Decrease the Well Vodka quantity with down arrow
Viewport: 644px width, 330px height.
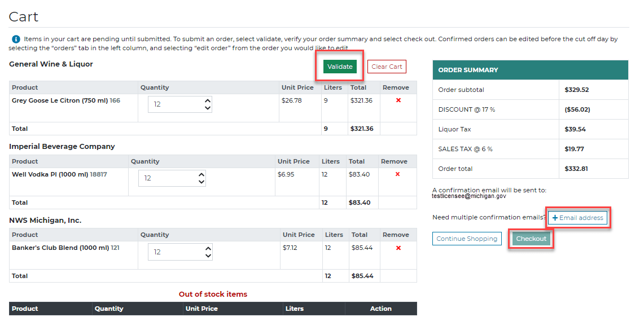[201, 182]
